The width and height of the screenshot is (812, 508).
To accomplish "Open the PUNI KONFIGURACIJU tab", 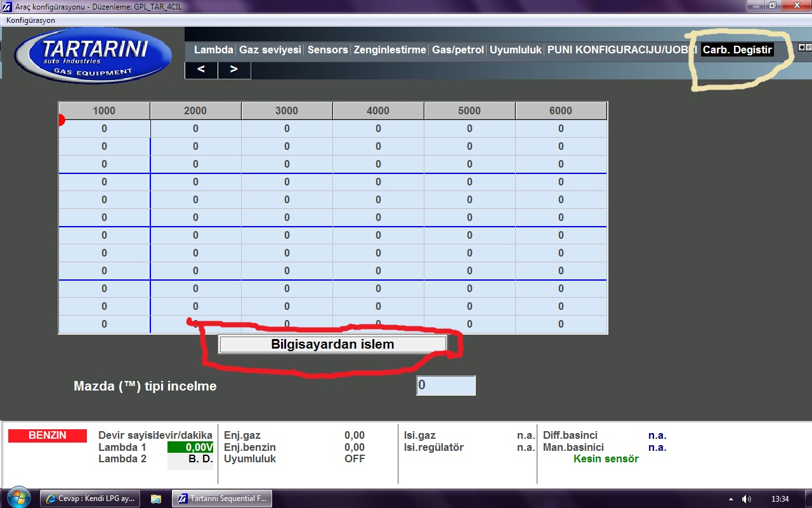I will click(622, 50).
